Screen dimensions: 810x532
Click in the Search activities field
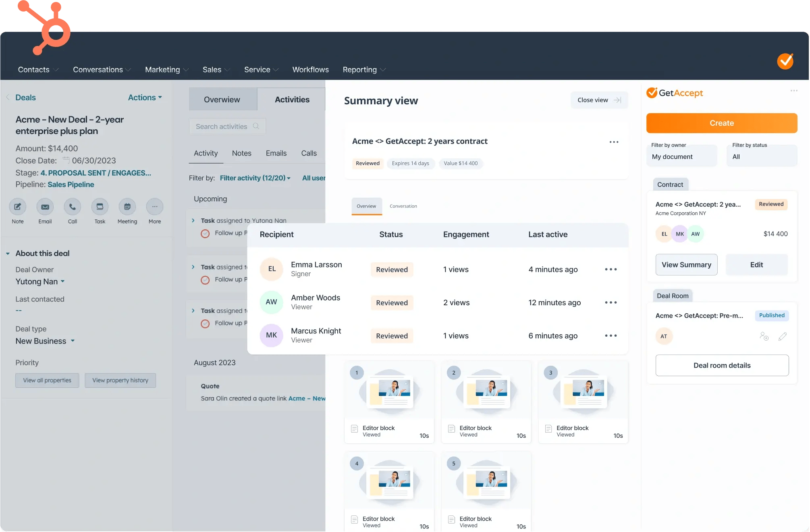coord(227,126)
